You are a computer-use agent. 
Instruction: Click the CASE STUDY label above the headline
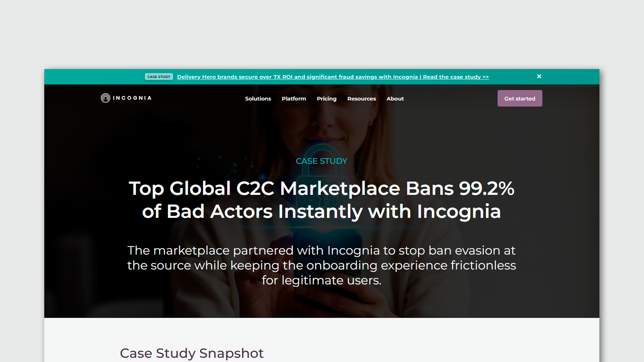coord(321,161)
